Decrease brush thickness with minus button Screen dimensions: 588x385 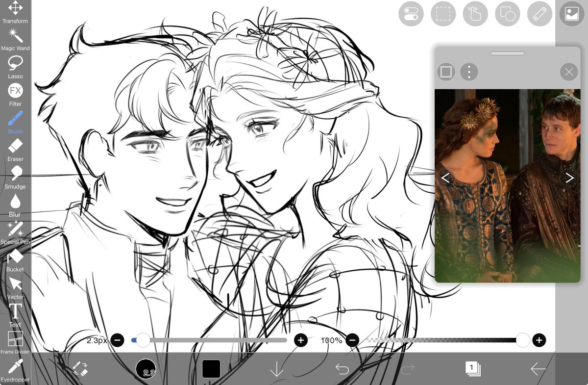[117, 340]
